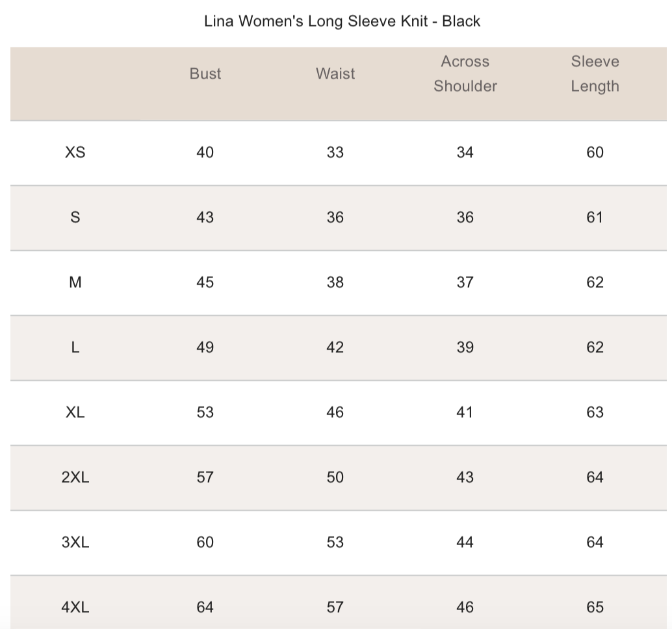Click the M across shoulder value 37
The image size is (672, 629).
pos(465,282)
